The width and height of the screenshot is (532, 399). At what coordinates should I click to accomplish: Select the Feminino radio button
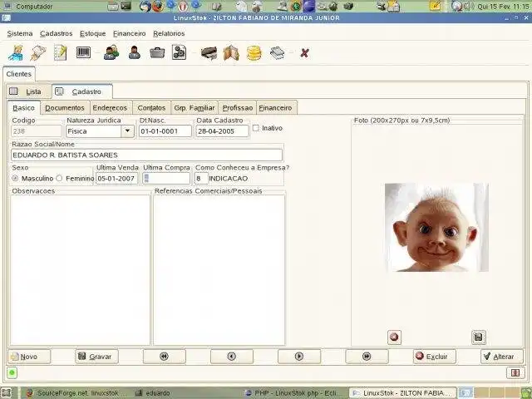click(x=59, y=178)
